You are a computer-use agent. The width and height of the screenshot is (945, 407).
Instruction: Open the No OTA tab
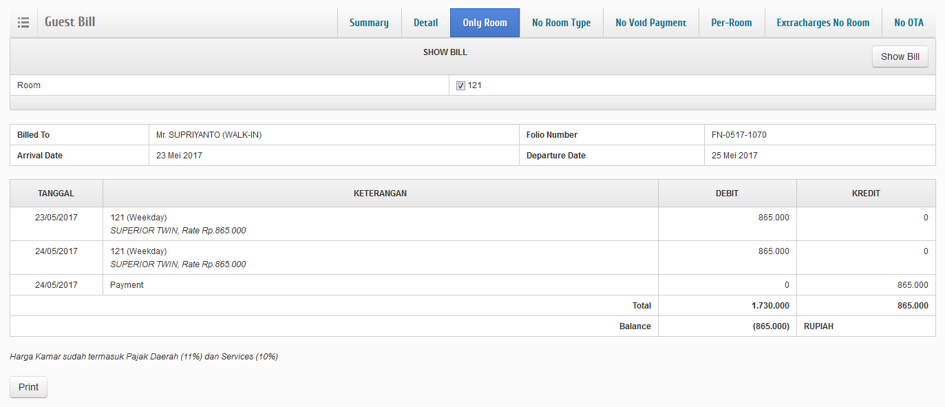coord(908,22)
